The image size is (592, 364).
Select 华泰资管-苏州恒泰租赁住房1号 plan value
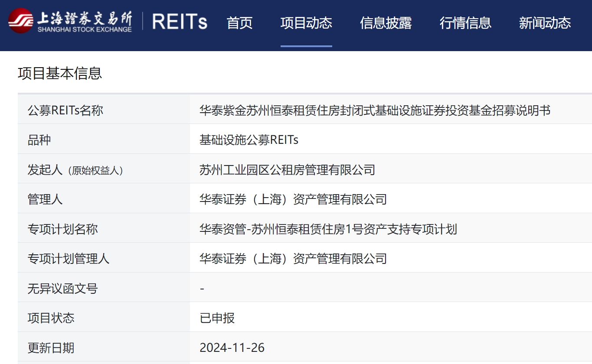(x=328, y=229)
